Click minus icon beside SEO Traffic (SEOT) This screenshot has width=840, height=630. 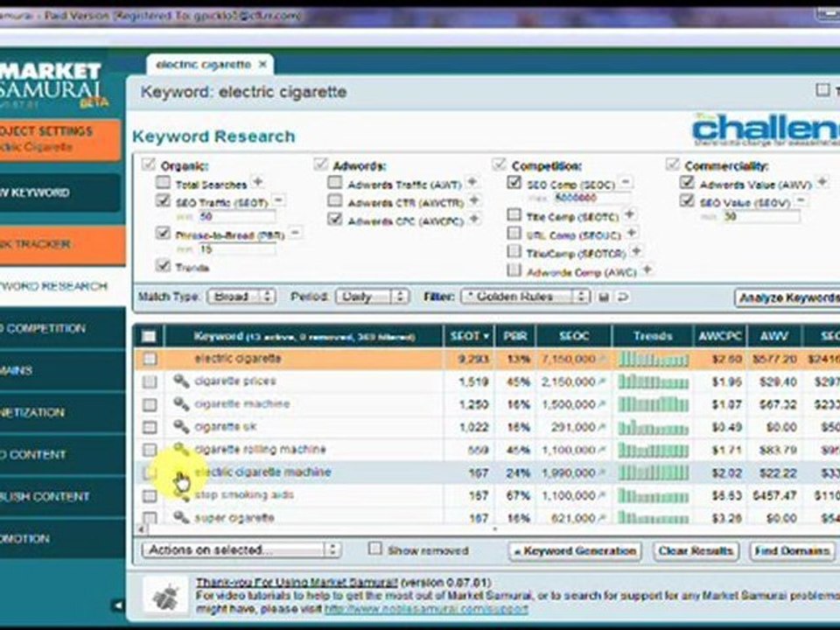278,199
